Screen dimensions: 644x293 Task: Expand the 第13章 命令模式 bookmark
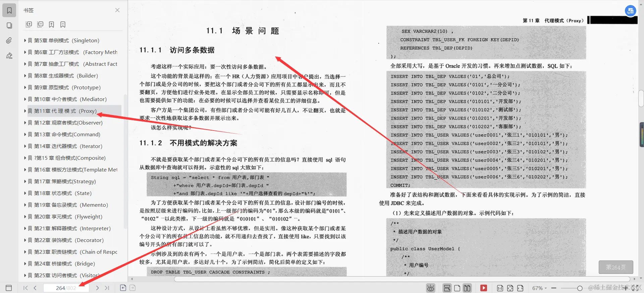coord(25,134)
